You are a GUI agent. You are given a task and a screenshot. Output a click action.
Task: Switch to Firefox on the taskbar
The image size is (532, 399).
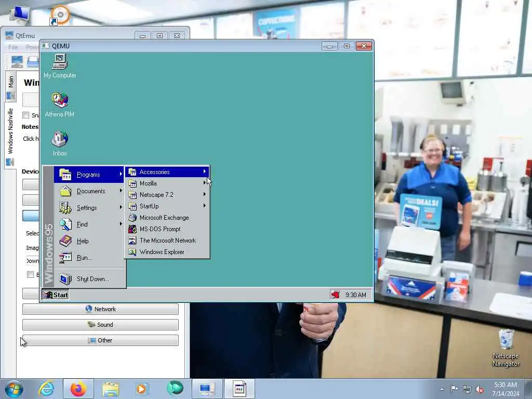78,389
